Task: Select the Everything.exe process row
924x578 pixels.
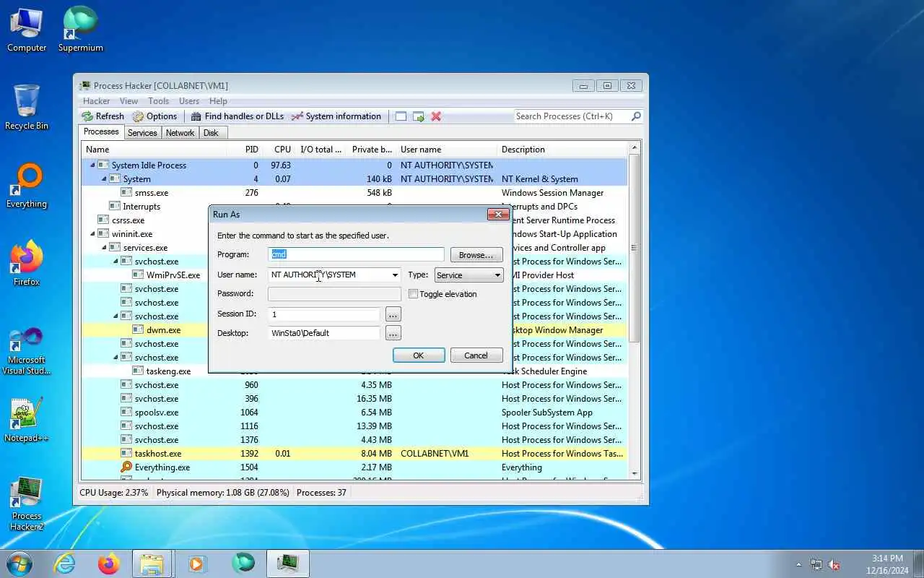Action: [x=354, y=467]
